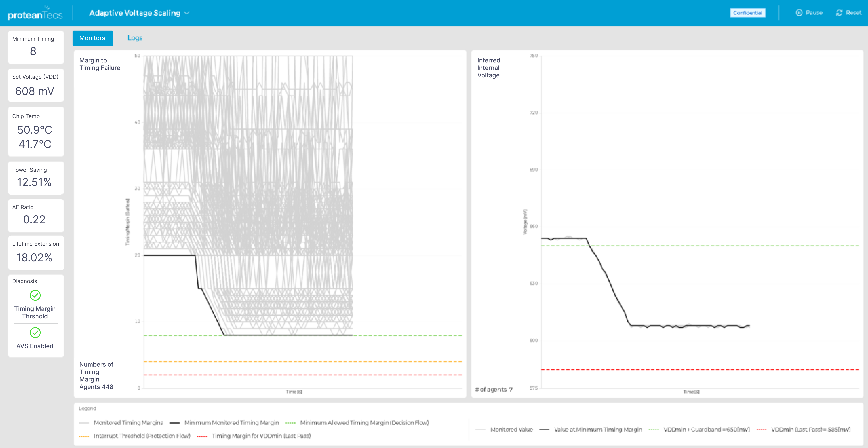Switch to the Logs tab

(x=135, y=38)
